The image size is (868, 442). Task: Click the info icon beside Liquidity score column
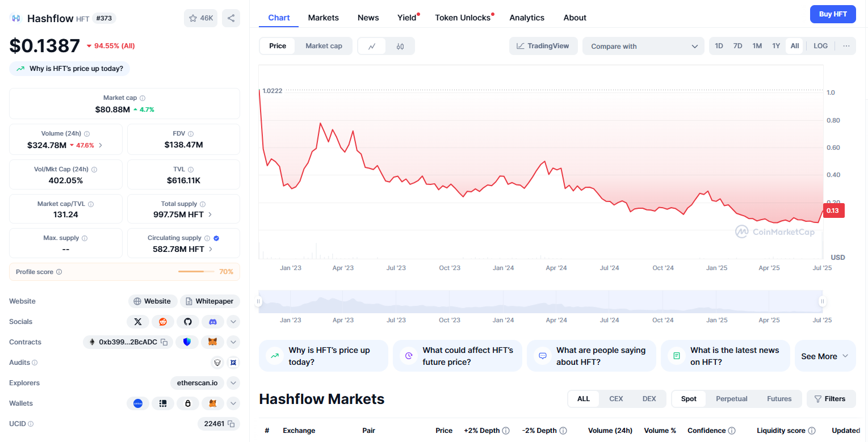pyautogui.click(x=812, y=431)
